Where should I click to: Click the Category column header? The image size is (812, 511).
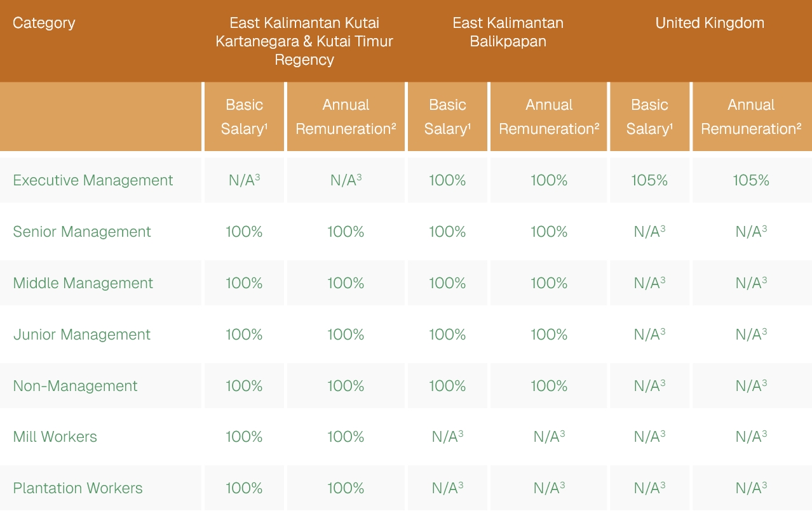44,23
